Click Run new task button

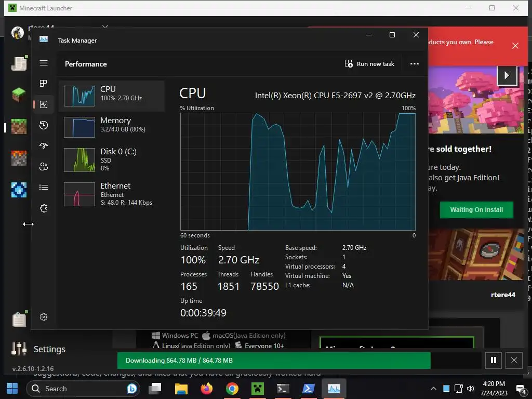[x=369, y=64]
